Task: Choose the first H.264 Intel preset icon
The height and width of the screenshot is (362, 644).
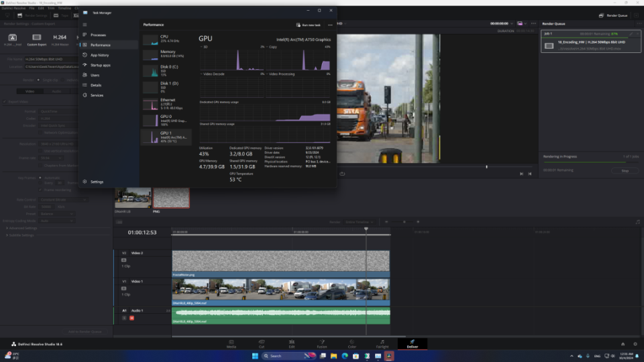Action: [x=12, y=40]
